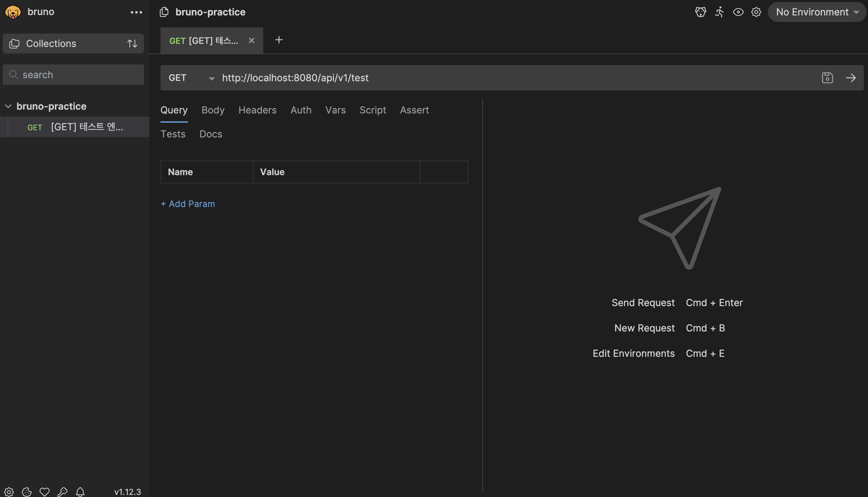This screenshot has height=497, width=868.
Task: Open the Script tab
Action: tap(373, 110)
